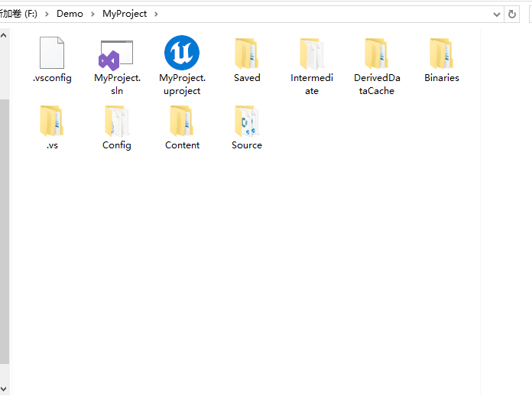Viewport: 532px width, 406px height.
Task: Expand chevron after Demo in address bar
Action: [92, 14]
